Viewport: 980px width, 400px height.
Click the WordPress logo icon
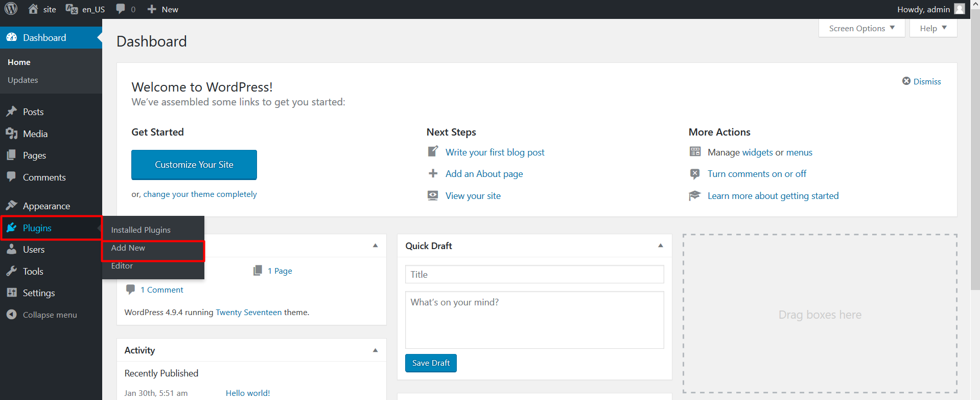coord(11,9)
